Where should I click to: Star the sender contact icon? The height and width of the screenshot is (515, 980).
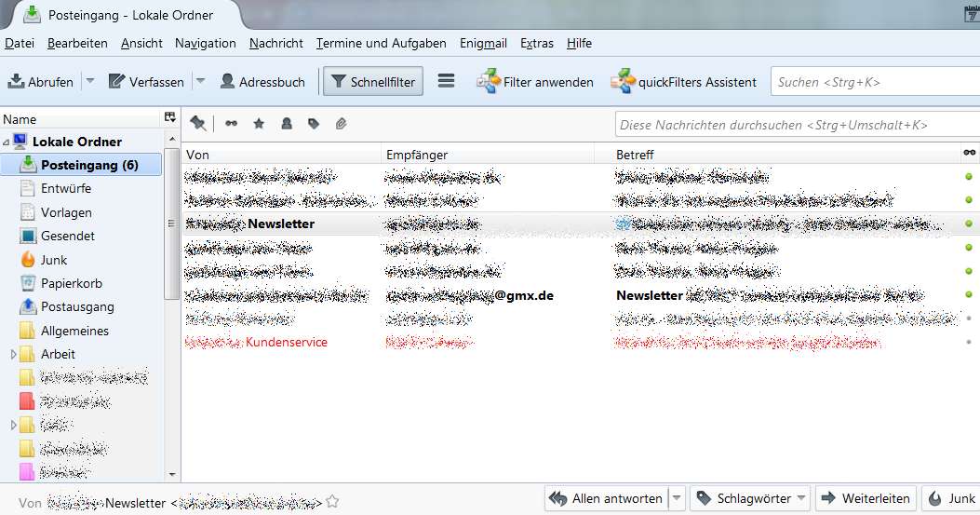click(332, 501)
